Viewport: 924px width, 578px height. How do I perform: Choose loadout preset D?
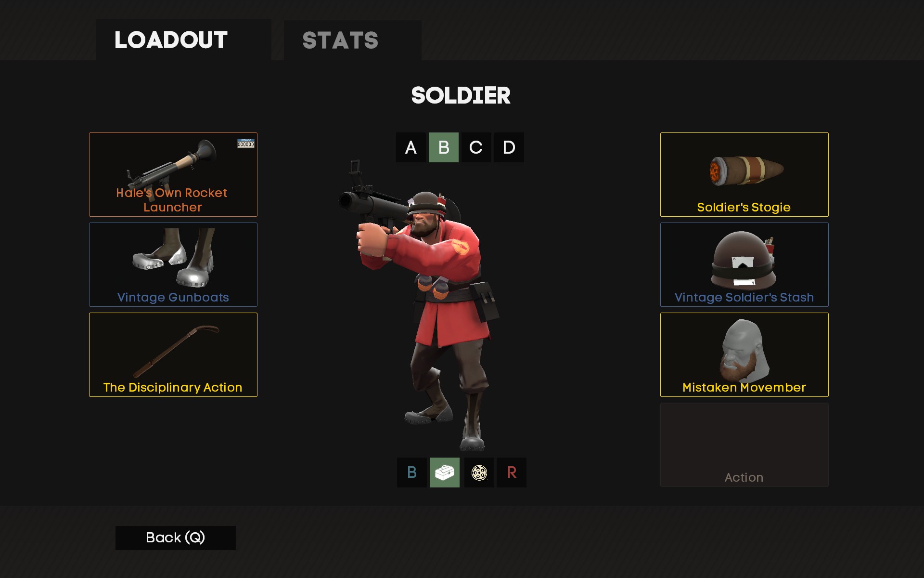point(509,147)
